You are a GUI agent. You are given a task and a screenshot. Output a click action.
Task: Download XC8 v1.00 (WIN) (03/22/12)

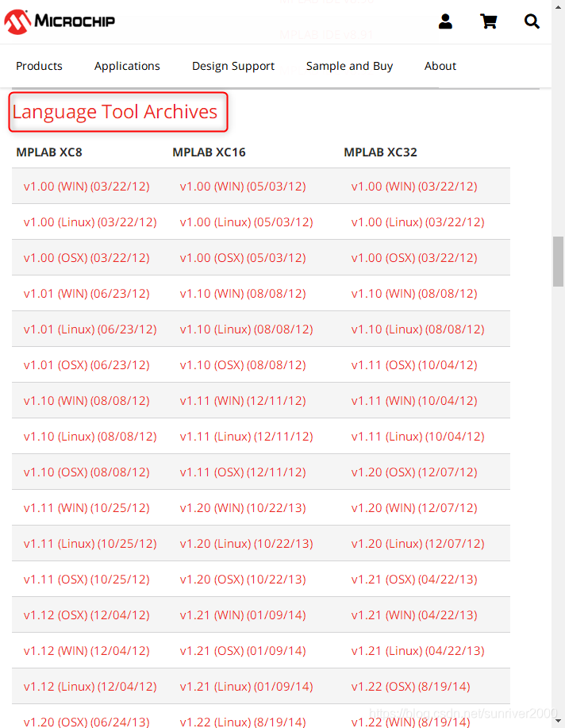(x=86, y=187)
